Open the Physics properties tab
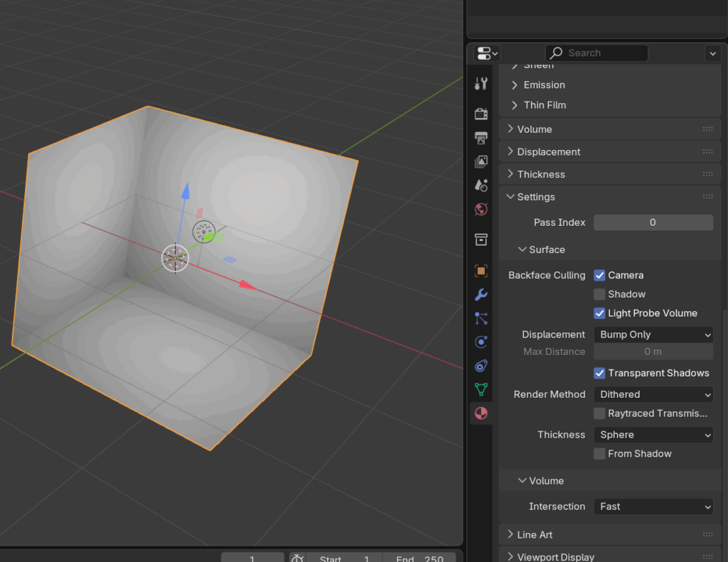 click(481, 342)
